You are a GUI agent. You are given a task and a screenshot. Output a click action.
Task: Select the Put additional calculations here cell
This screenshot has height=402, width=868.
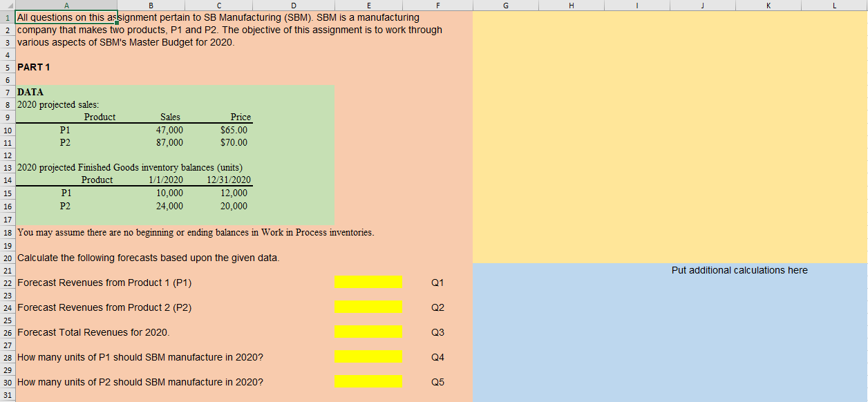(739, 270)
